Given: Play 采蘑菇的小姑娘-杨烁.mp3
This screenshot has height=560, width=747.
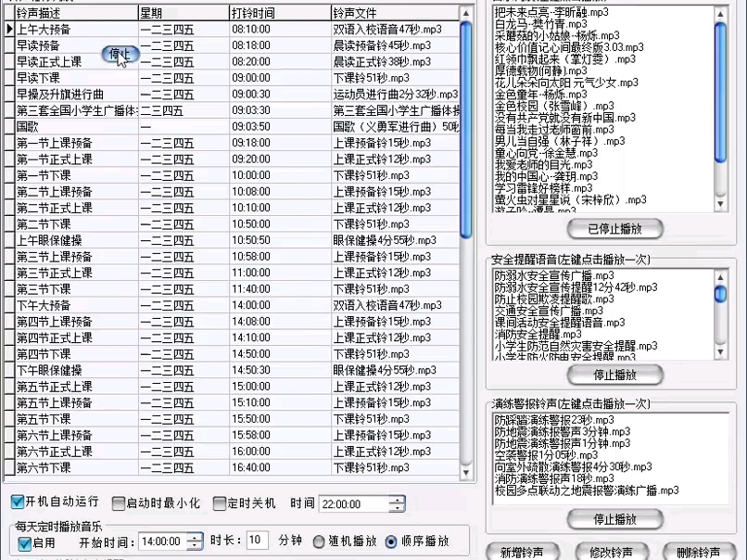Looking at the screenshot, I should pyautogui.click(x=557, y=36).
